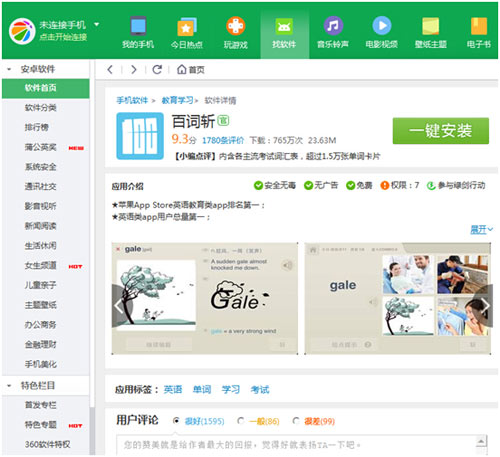The width and height of the screenshot is (500, 457).
Task: Open 办公商务 category
Action: 41,325
